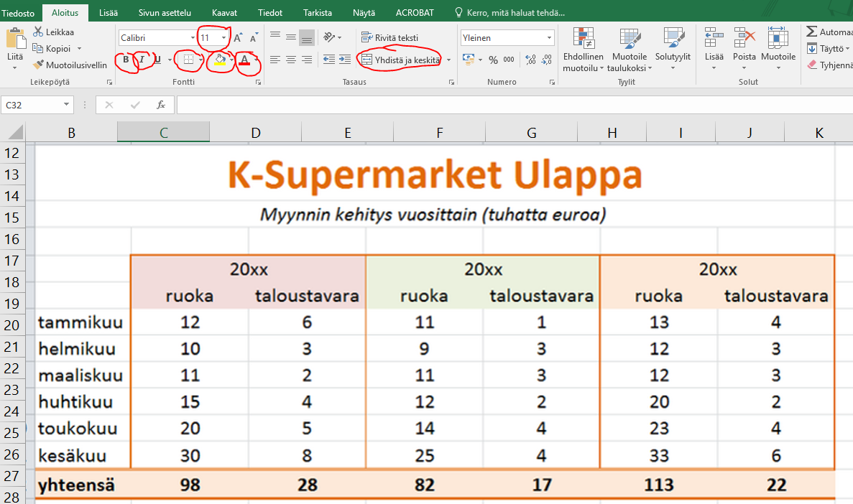Click Yhdistä ja keskitä merge button
Image resolution: width=853 pixels, height=504 pixels.
coord(401,60)
